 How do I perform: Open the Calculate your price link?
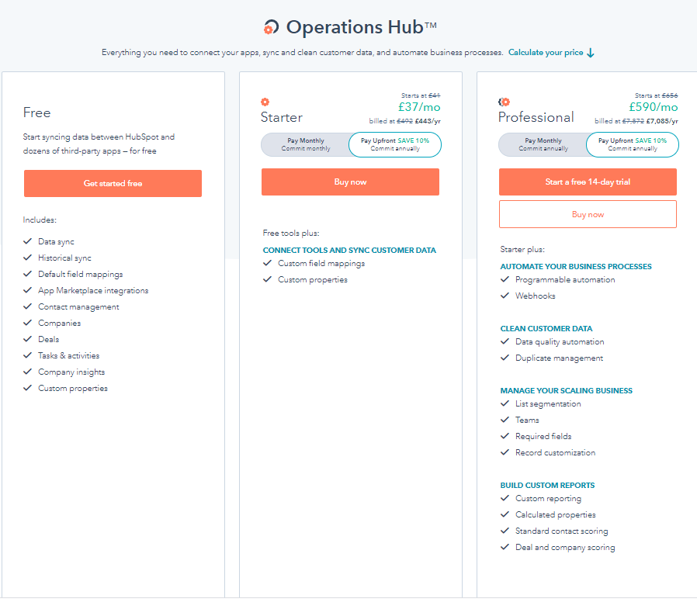[x=546, y=53]
